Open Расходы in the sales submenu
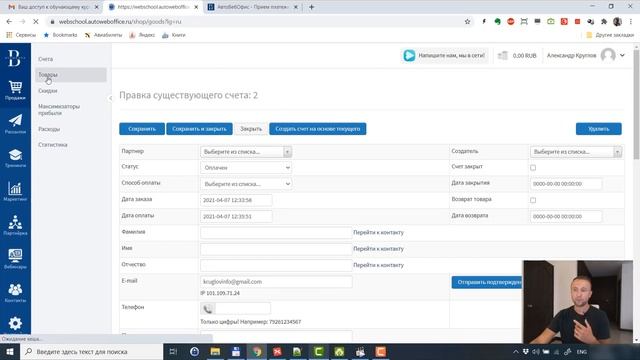The height and width of the screenshot is (360, 640). point(49,129)
